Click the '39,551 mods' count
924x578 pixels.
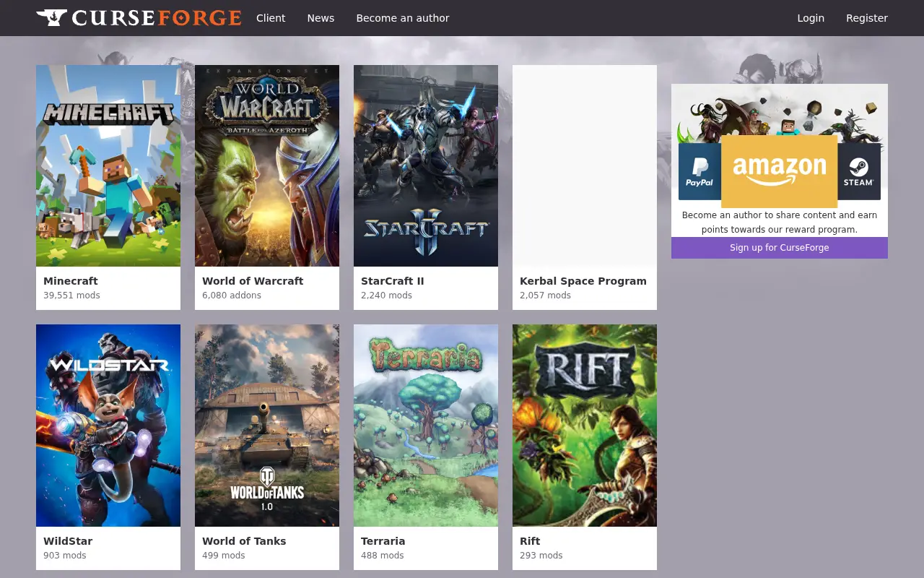pyautogui.click(x=71, y=296)
